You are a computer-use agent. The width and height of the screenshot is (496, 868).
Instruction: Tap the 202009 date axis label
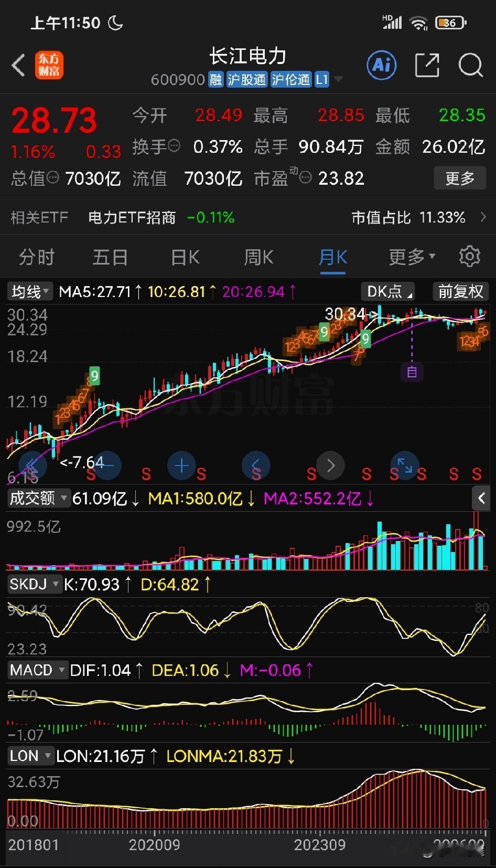coord(154,845)
